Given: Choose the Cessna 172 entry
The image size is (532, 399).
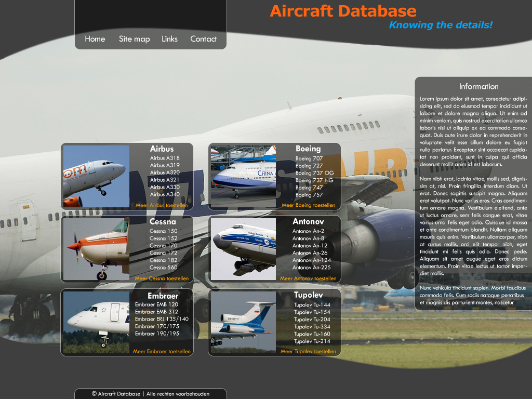Looking at the screenshot, I should point(163,253).
